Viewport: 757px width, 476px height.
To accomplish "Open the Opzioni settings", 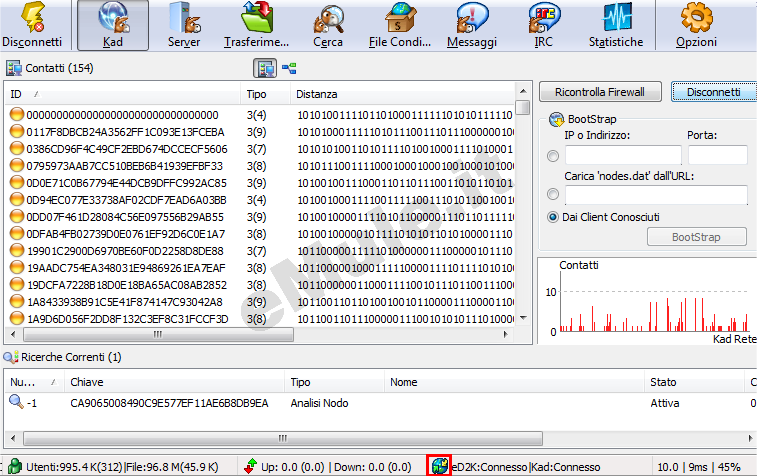I will pos(696,24).
